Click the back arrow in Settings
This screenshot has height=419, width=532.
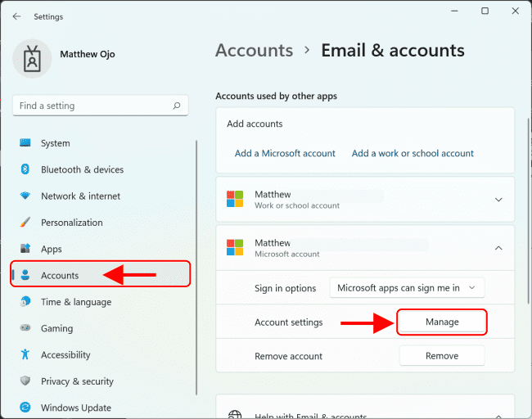(x=17, y=16)
